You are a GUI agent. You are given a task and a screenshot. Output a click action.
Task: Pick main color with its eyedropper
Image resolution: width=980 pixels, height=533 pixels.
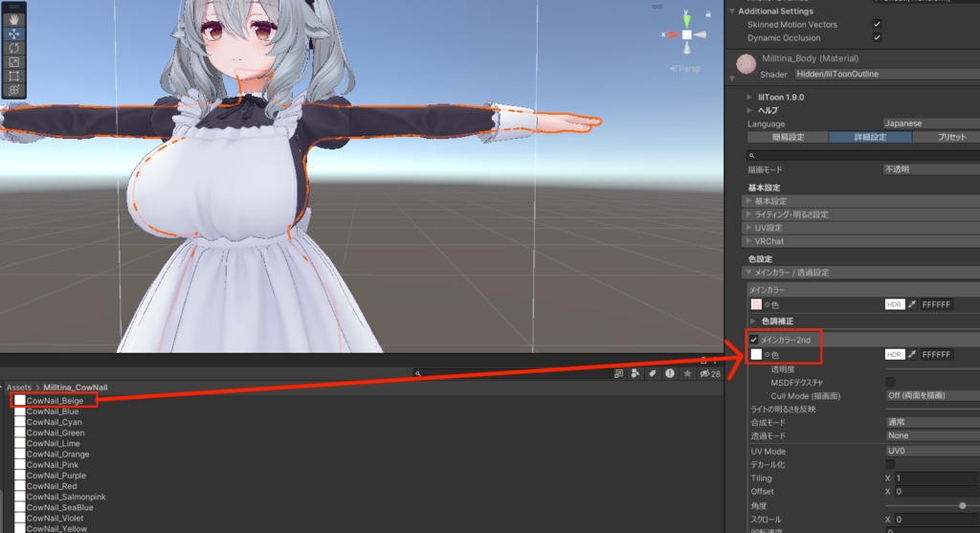tap(912, 304)
